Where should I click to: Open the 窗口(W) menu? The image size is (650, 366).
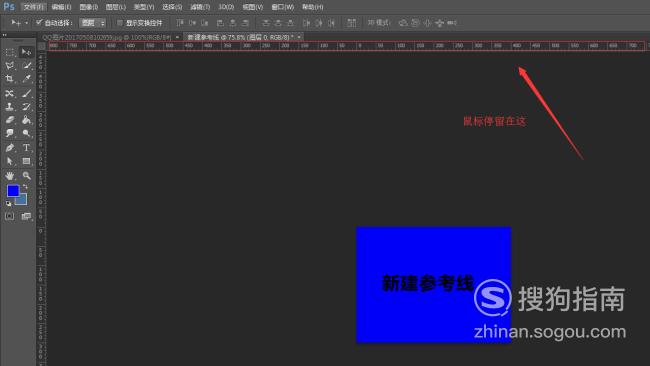(x=282, y=7)
